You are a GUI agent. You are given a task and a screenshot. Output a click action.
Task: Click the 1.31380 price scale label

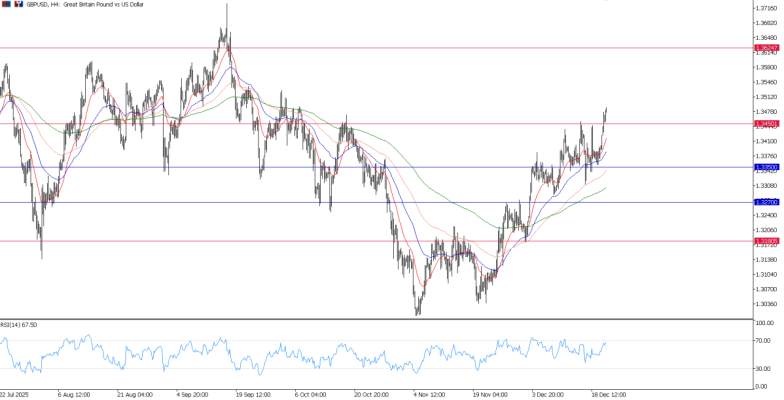coord(768,260)
